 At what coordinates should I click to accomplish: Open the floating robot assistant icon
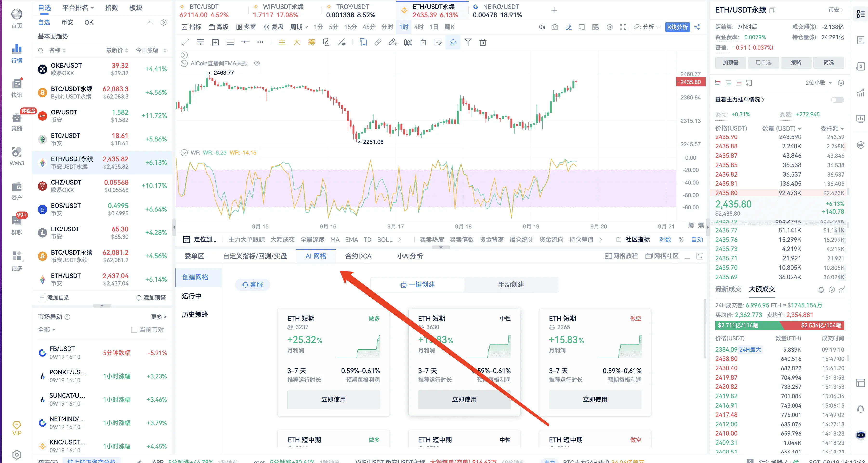[861, 435]
